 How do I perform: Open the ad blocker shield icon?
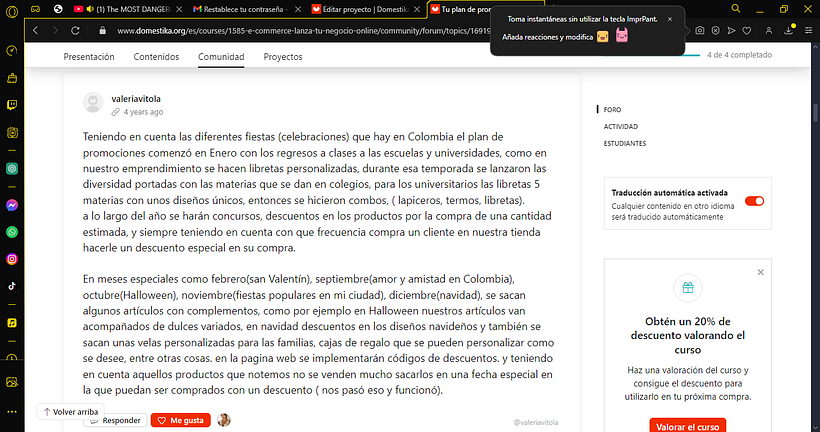point(715,31)
